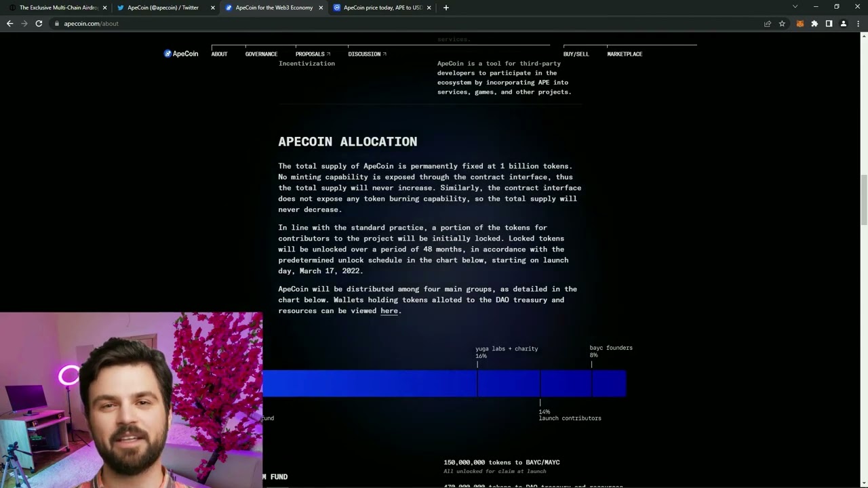Viewport: 868px width, 488px height.
Task: Open PROPOSALS external link in navigation
Action: (313, 54)
